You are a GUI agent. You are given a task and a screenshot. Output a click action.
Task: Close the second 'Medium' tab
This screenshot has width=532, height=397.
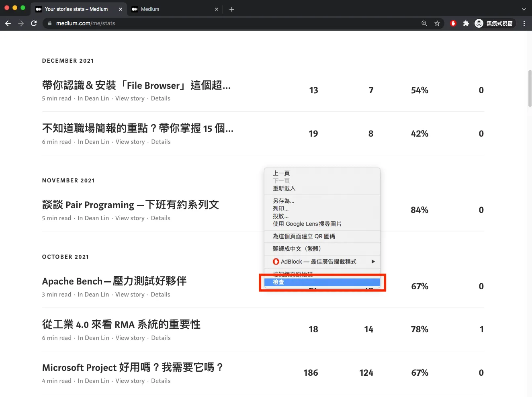click(x=217, y=9)
